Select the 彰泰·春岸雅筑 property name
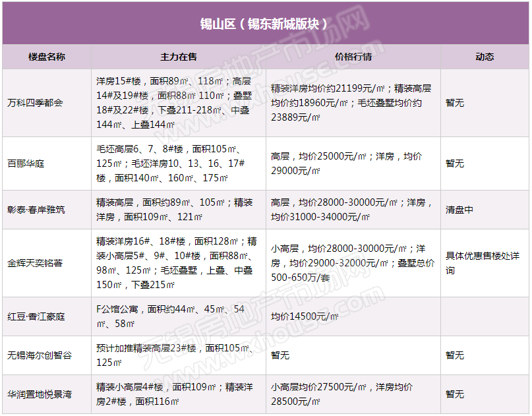The width and height of the screenshot is (532, 416). (x=36, y=210)
